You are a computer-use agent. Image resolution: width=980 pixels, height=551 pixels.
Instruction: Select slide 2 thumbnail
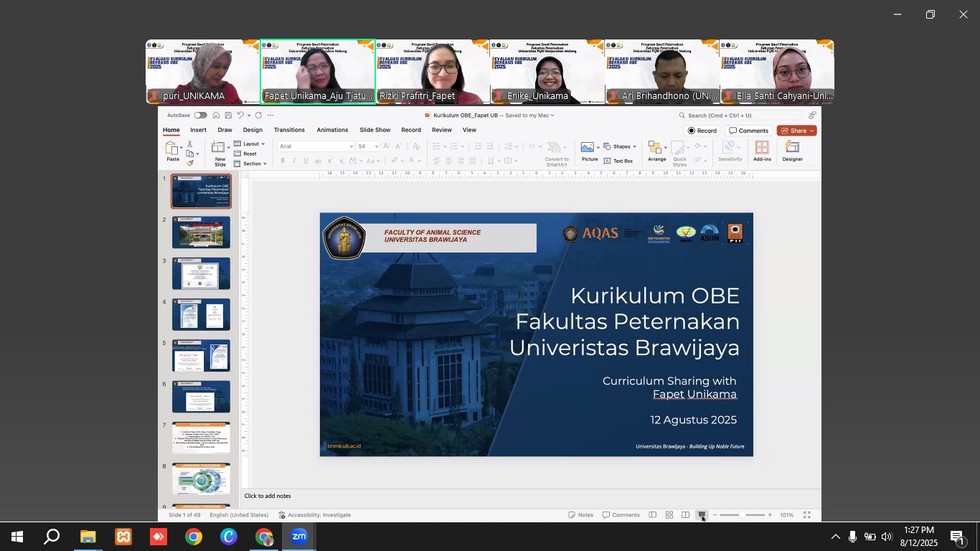(201, 232)
